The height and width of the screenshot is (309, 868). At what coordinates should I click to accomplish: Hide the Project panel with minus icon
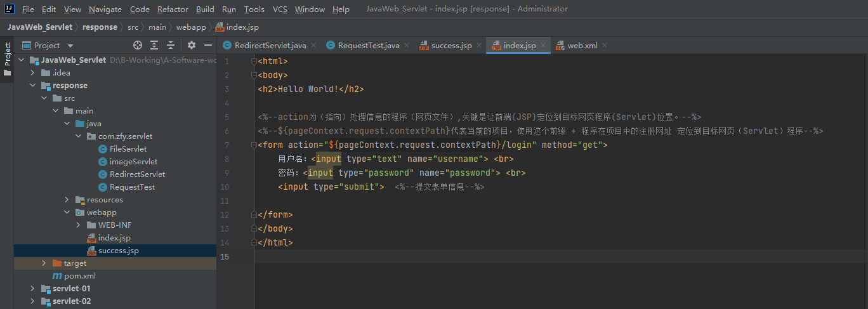click(208, 45)
